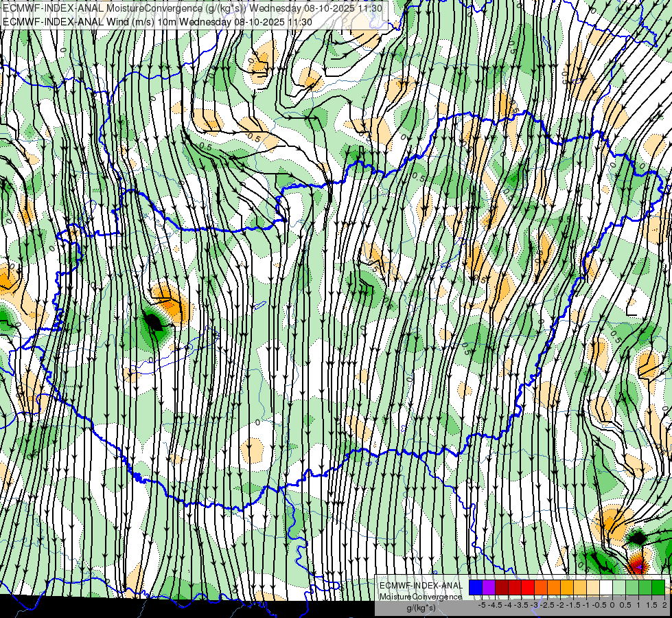Click the '-3.5' legend scale value

click(521, 605)
